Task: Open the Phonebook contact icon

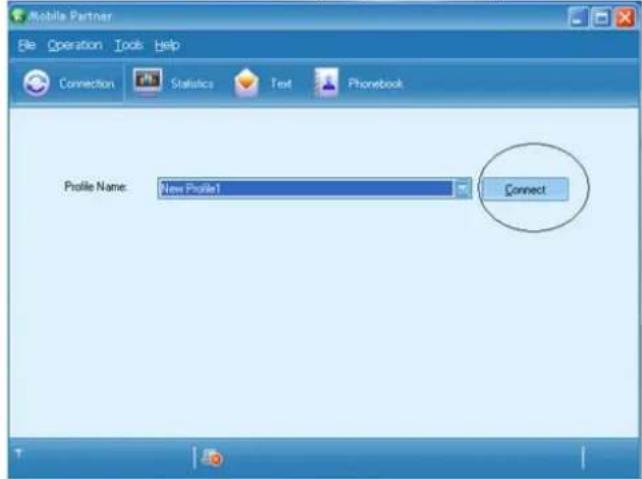Action: [x=326, y=82]
